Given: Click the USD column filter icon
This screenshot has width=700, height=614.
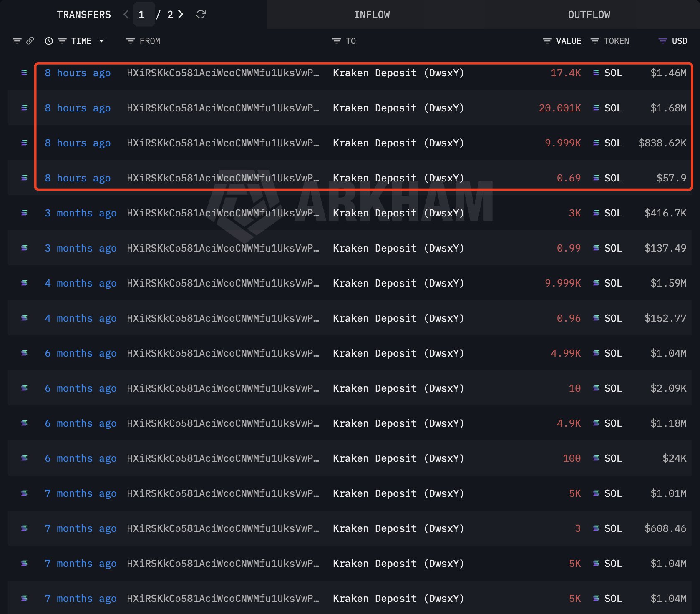Looking at the screenshot, I should pos(662,41).
